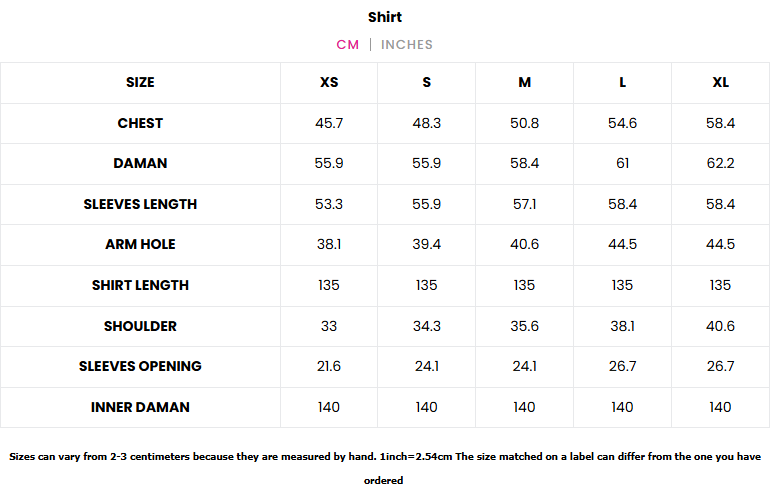
Task: Click the SLEEVES OPENING row label
Action: coord(140,366)
